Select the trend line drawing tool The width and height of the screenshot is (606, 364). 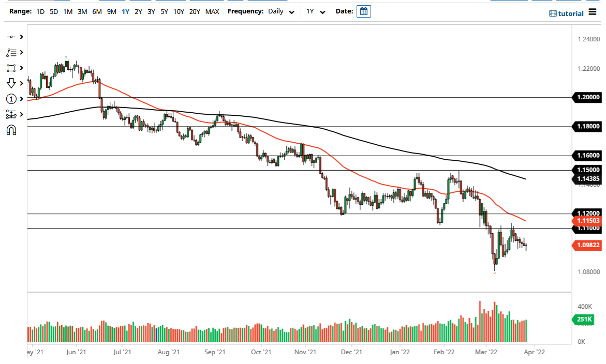point(11,37)
